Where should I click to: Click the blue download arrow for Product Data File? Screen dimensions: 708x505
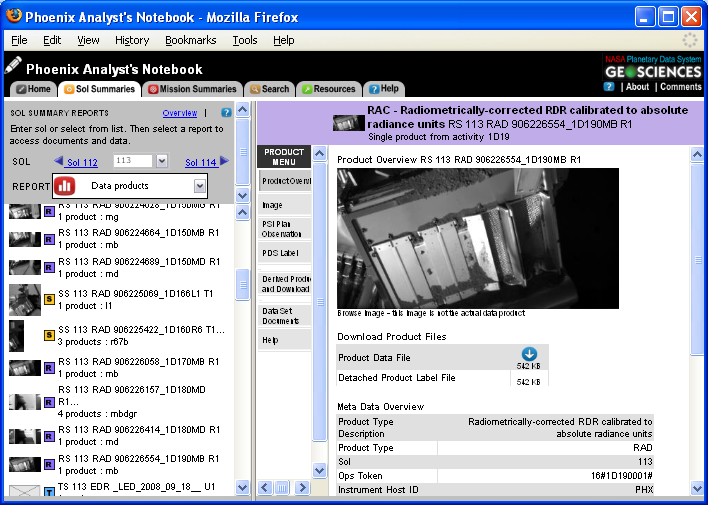click(529, 353)
